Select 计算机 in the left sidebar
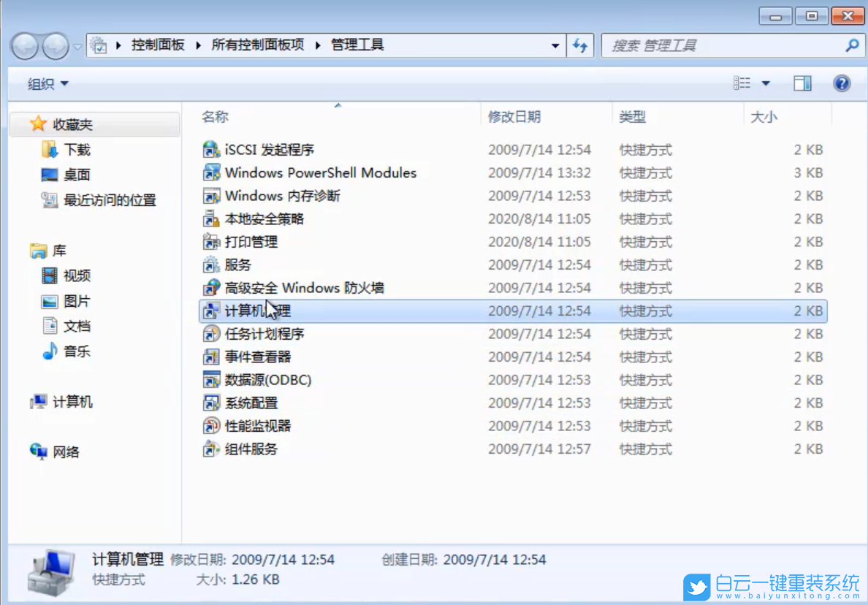The width and height of the screenshot is (868, 605). (55, 400)
